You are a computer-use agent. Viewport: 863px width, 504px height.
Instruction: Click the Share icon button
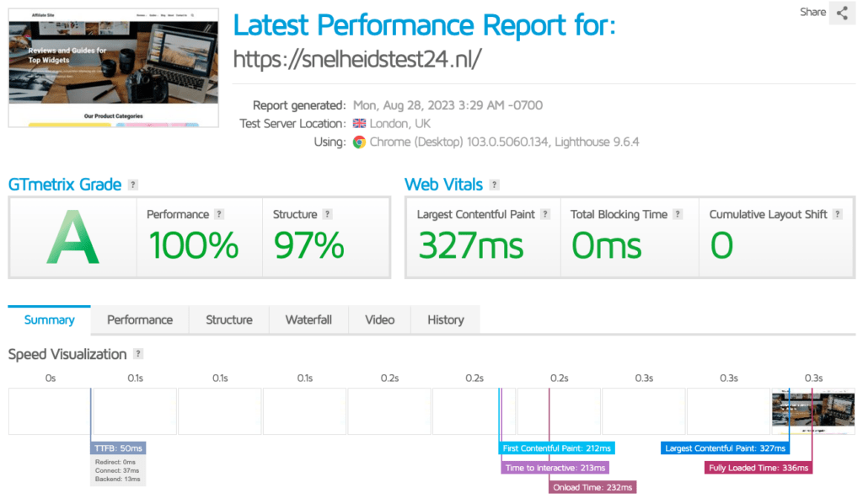point(842,13)
